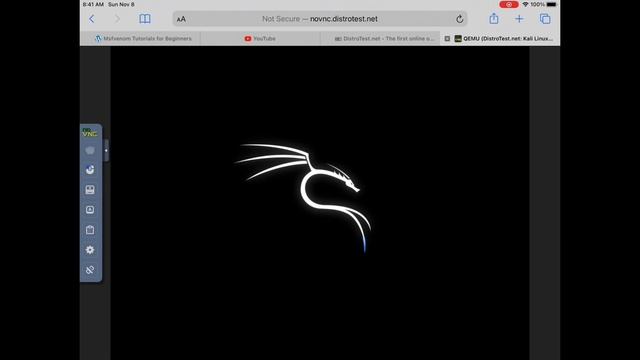Toggle noVNC viewport drag mode
The height and width of the screenshot is (360, 640).
(x=90, y=150)
